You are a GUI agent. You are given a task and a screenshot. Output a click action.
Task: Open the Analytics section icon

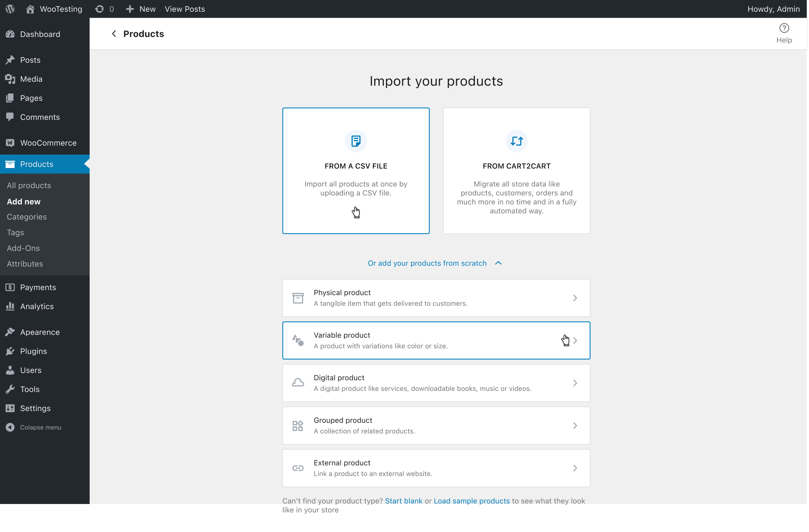(x=10, y=306)
